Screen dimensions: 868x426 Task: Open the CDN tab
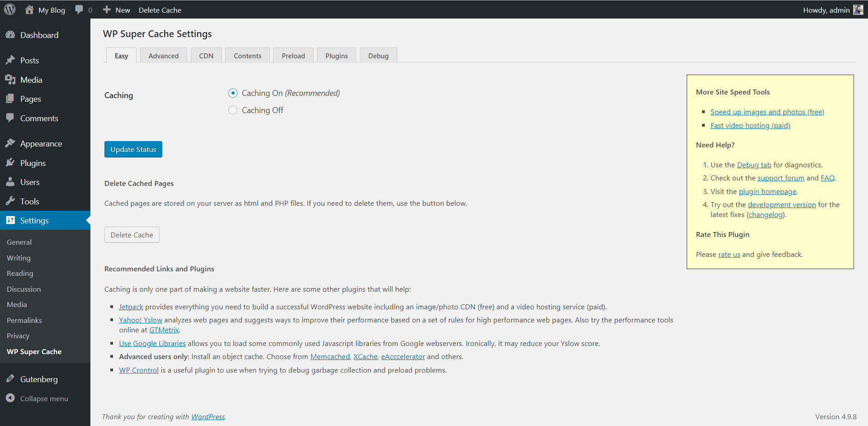pyautogui.click(x=206, y=56)
